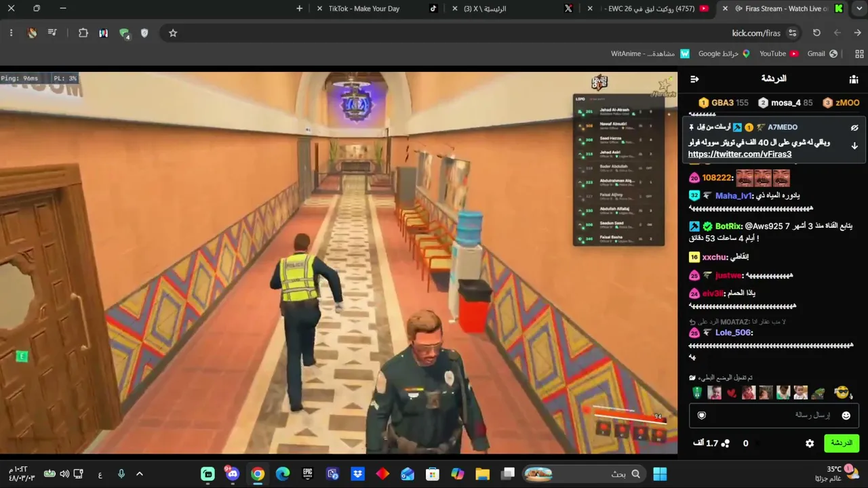868x488 pixels.
Task: Click the message input field
Action: tap(774, 415)
